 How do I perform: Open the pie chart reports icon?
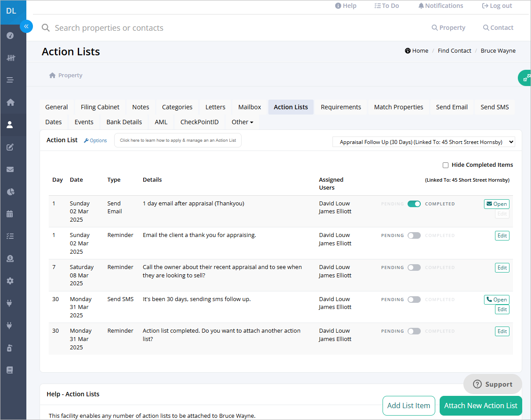pyautogui.click(x=11, y=192)
